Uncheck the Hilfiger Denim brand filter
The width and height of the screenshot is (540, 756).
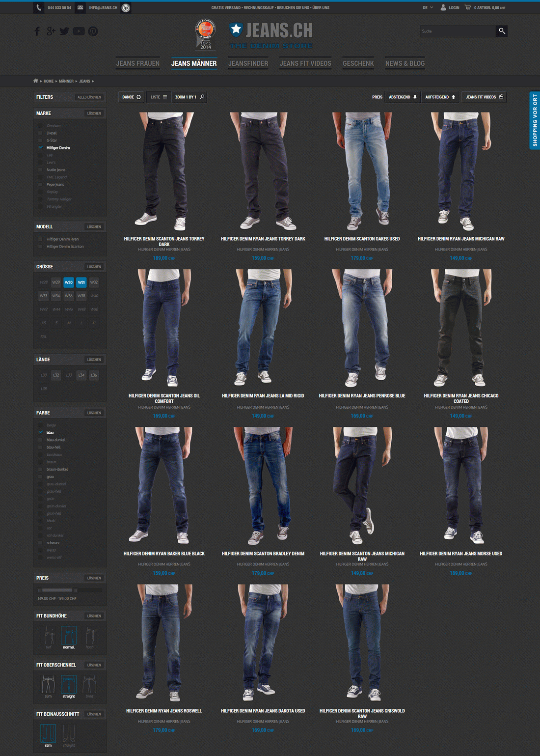tap(40, 148)
